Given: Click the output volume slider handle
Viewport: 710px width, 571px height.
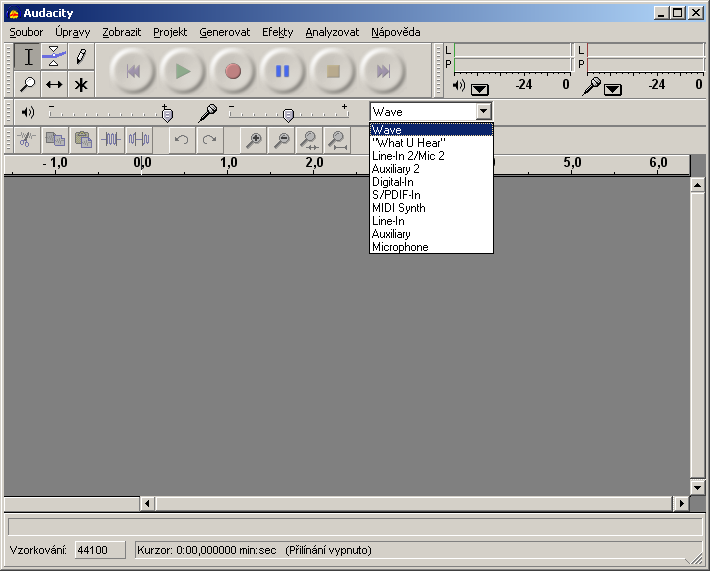Looking at the screenshot, I should click(x=167, y=114).
